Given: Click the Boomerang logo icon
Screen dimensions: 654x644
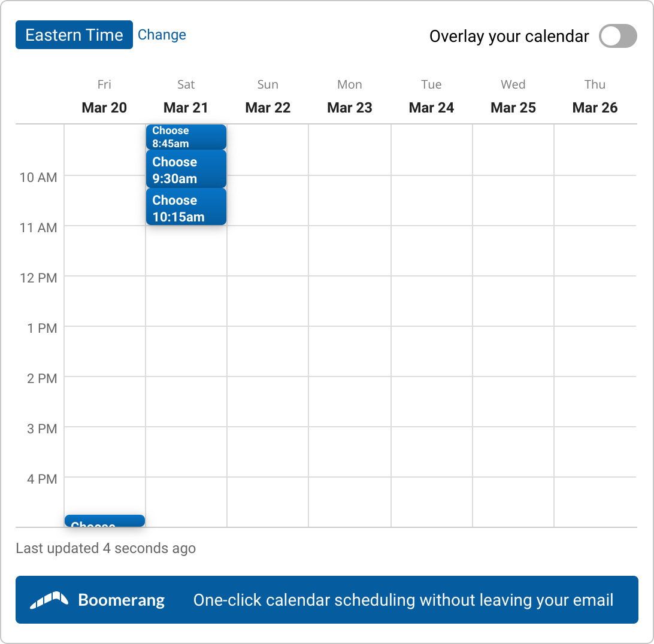Looking at the screenshot, I should [x=49, y=600].
